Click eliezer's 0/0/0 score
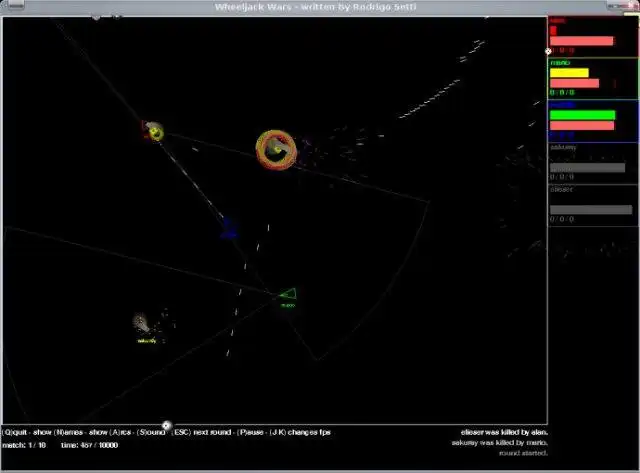 562,219
